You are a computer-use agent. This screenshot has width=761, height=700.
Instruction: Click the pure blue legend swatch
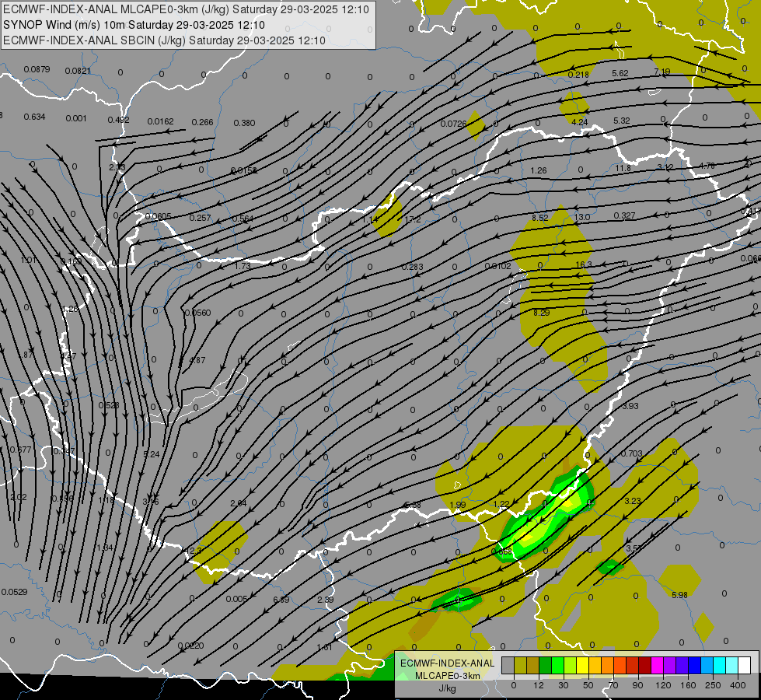click(695, 665)
